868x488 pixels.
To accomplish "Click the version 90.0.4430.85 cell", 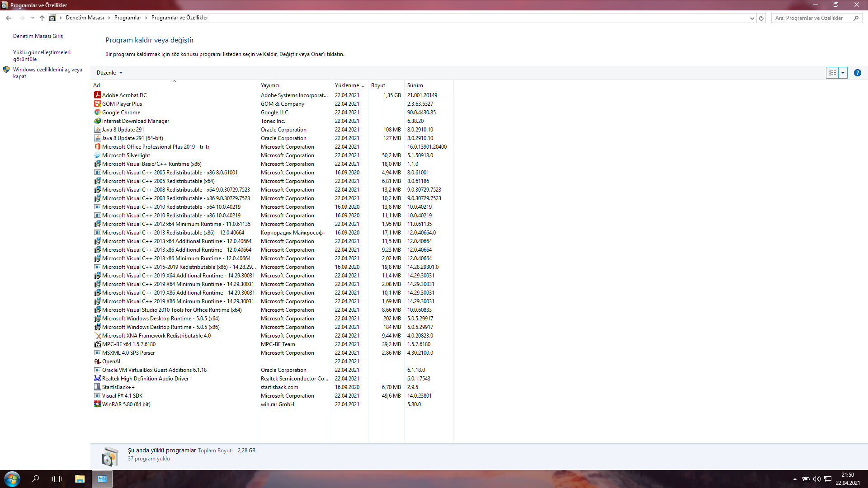I will (x=421, y=112).
